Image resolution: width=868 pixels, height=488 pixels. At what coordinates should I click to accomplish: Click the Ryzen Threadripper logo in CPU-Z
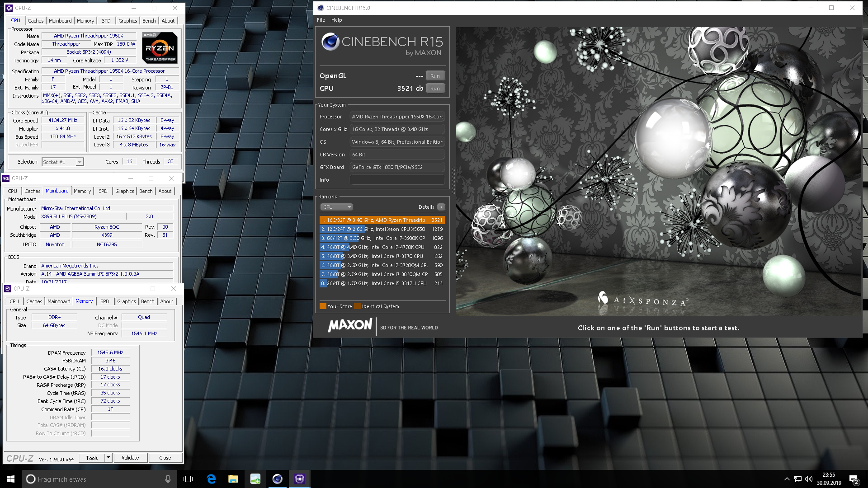(160, 48)
